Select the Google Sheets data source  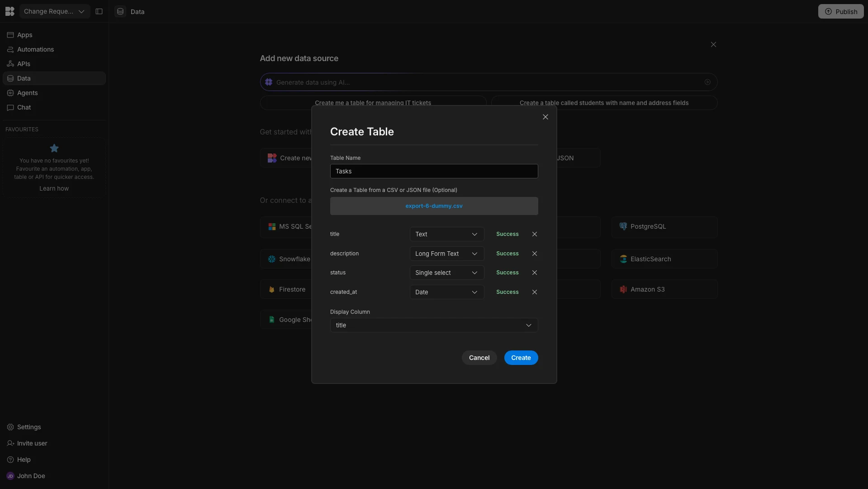click(x=286, y=320)
